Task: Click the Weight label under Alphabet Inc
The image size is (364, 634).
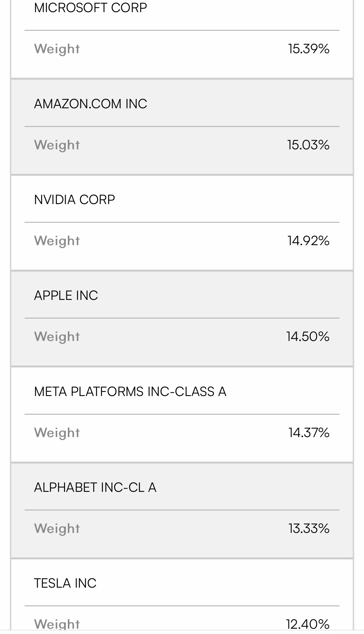Action: (57, 529)
